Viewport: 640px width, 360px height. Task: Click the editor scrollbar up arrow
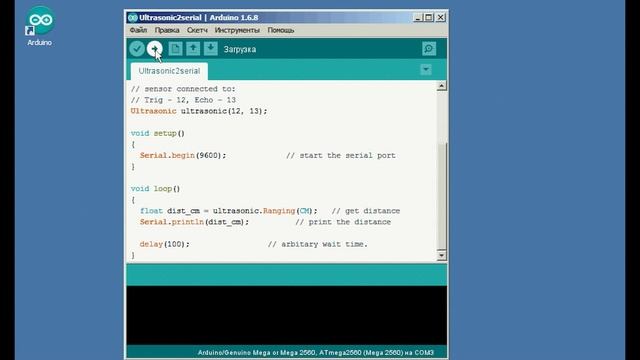[442, 86]
